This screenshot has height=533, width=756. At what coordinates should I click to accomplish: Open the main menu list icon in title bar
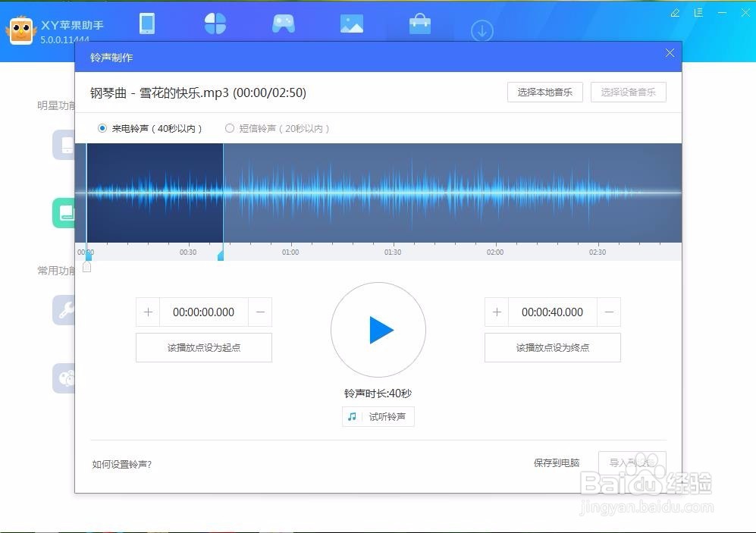(698, 13)
